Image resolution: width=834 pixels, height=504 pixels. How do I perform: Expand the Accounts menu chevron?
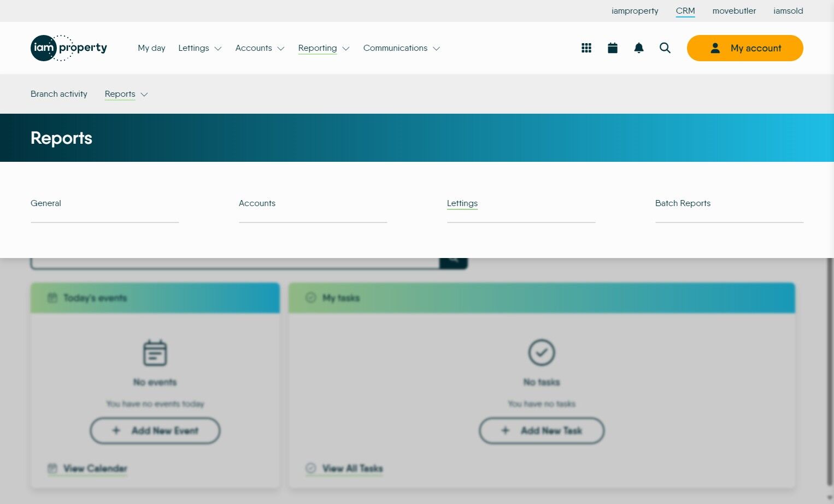[x=281, y=49]
